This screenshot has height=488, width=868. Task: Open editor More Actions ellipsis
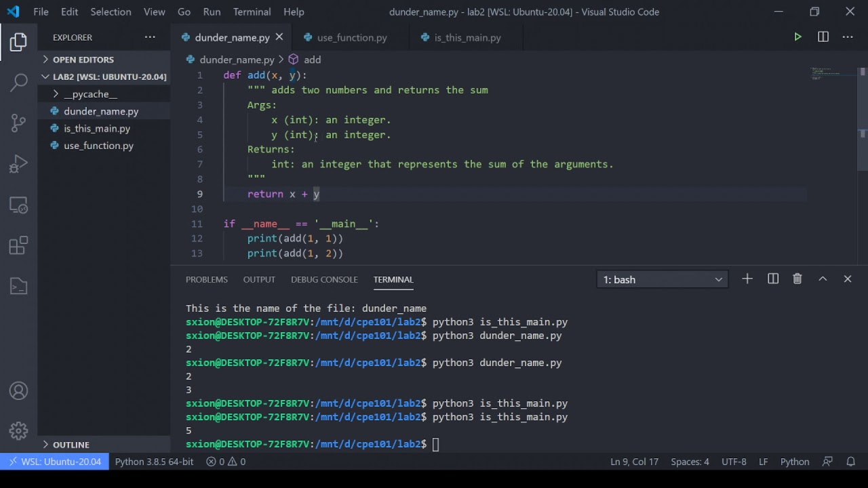tap(848, 37)
